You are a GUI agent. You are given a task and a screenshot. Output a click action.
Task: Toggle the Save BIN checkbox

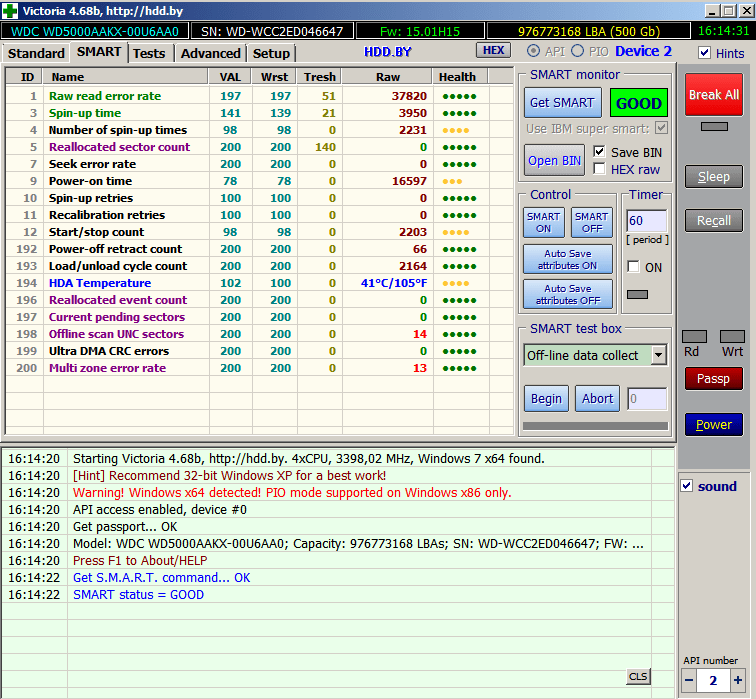(599, 152)
